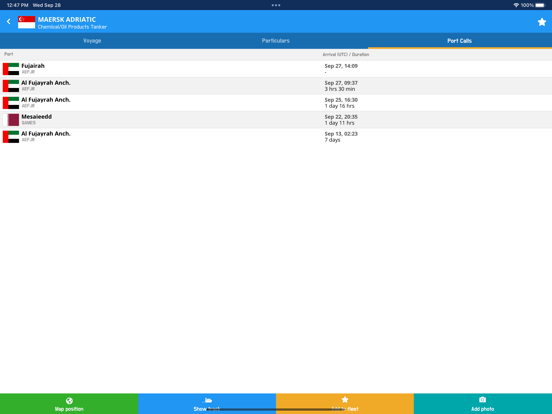Tap the 12:47 PM clock
The width and height of the screenshot is (552, 414).
pyautogui.click(x=17, y=5)
